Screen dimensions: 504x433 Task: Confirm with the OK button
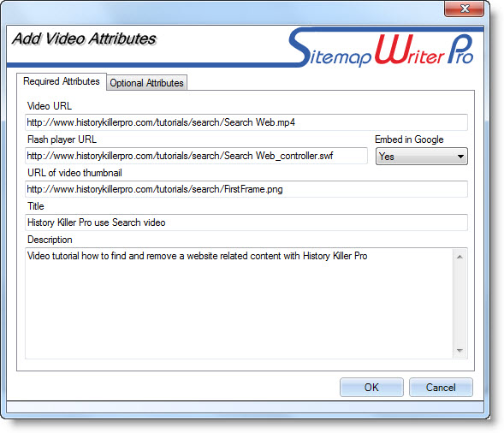pyautogui.click(x=371, y=388)
